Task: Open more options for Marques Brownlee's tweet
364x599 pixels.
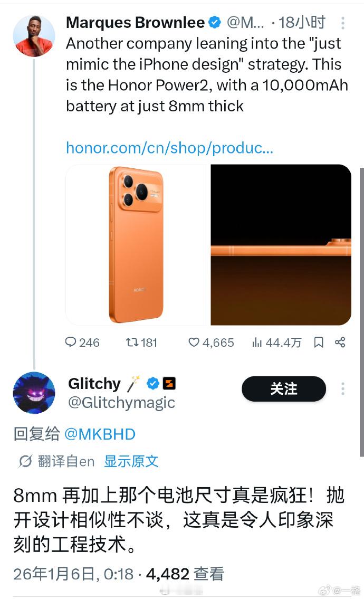Action: click(x=342, y=23)
